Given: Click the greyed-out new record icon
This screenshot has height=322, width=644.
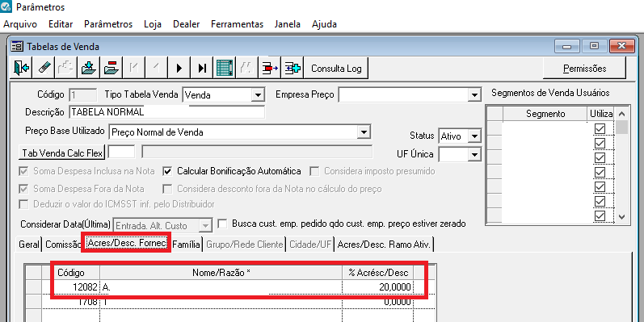Looking at the screenshot, I should [65, 68].
